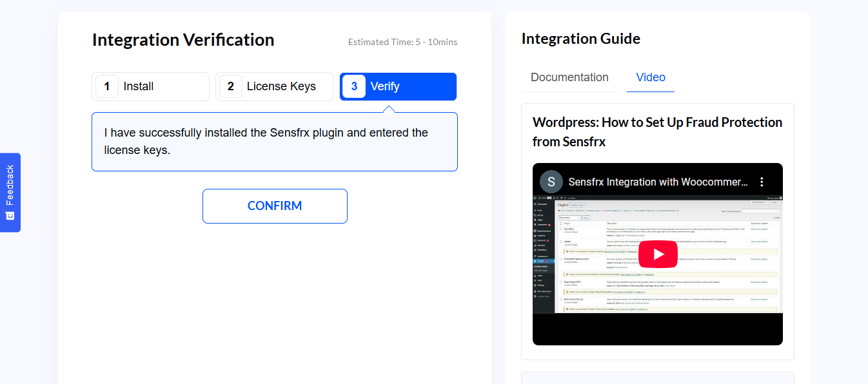
Task: Click the Estimated Time: 5 - 10mins text
Action: [x=402, y=42]
